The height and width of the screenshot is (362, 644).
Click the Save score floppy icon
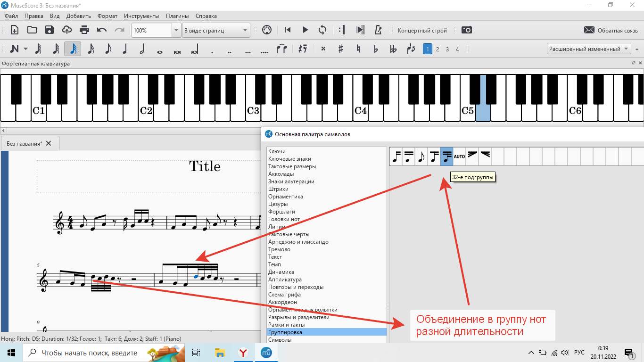(x=50, y=30)
